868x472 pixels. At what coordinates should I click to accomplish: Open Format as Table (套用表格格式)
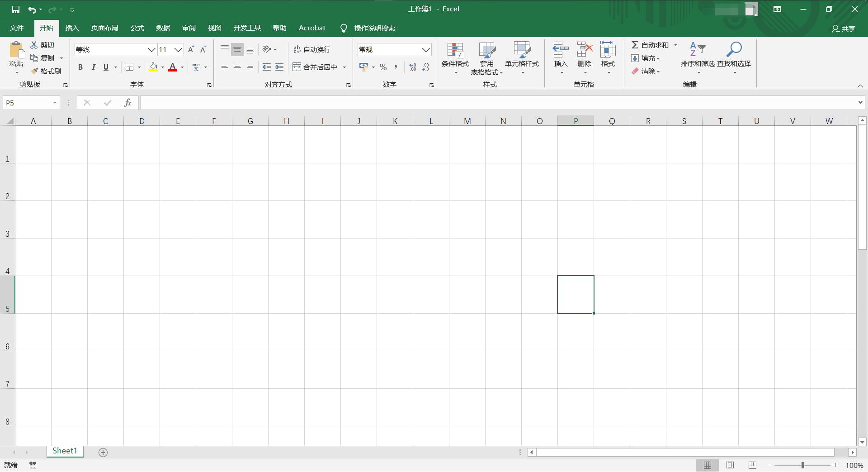487,58
